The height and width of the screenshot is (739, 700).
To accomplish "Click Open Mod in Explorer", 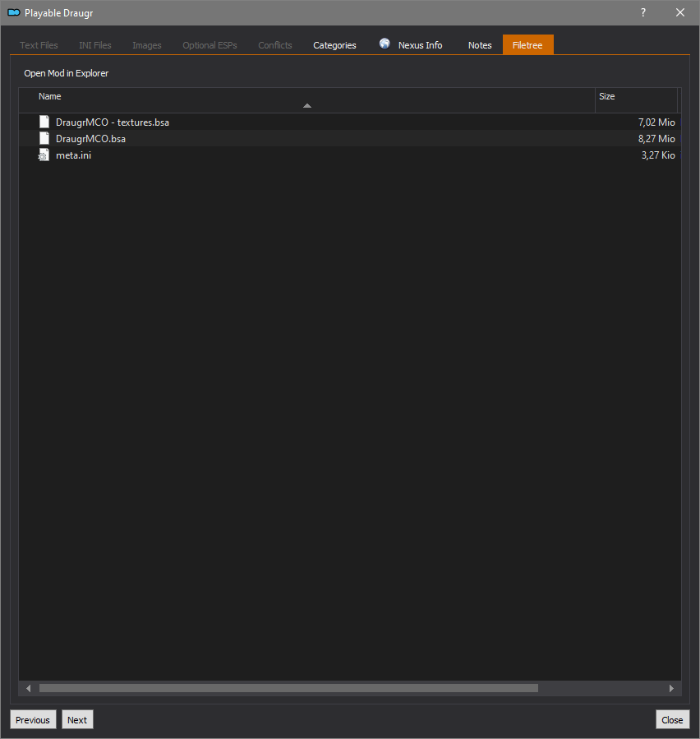I will (67, 73).
